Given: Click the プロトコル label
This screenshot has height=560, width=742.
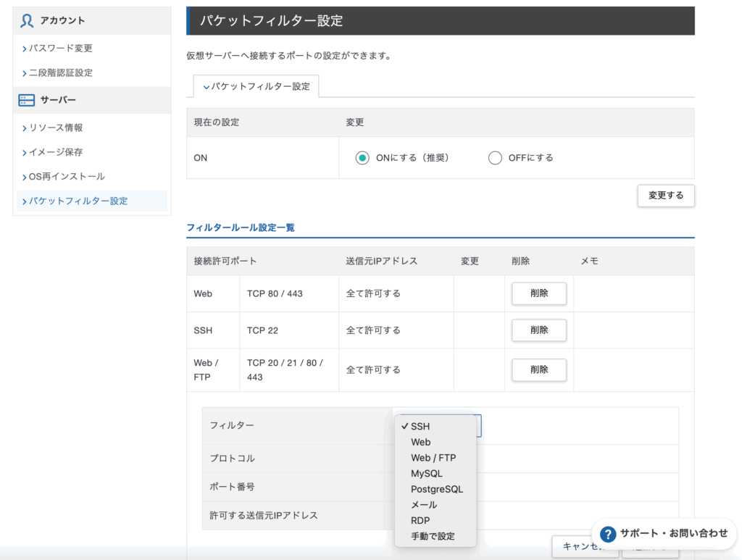Looking at the screenshot, I should point(232,459).
